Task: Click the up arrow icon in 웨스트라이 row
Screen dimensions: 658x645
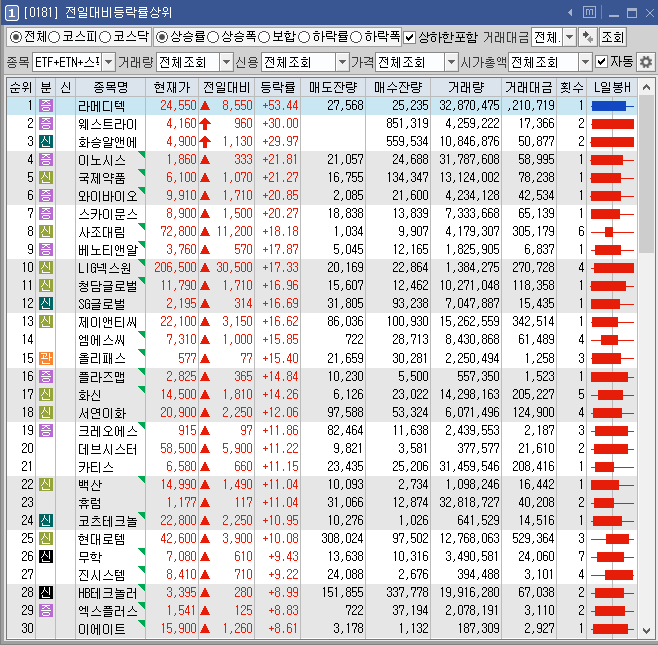Action: (x=205, y=123)
